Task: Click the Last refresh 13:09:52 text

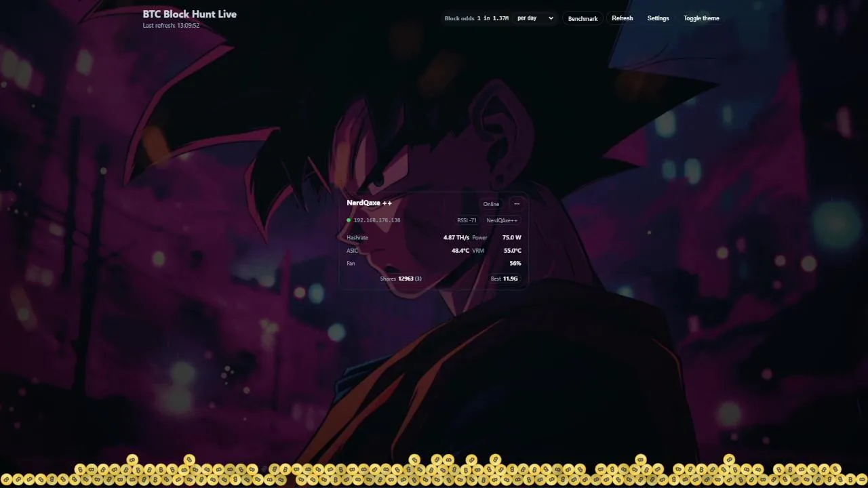Action: (171, 26)
